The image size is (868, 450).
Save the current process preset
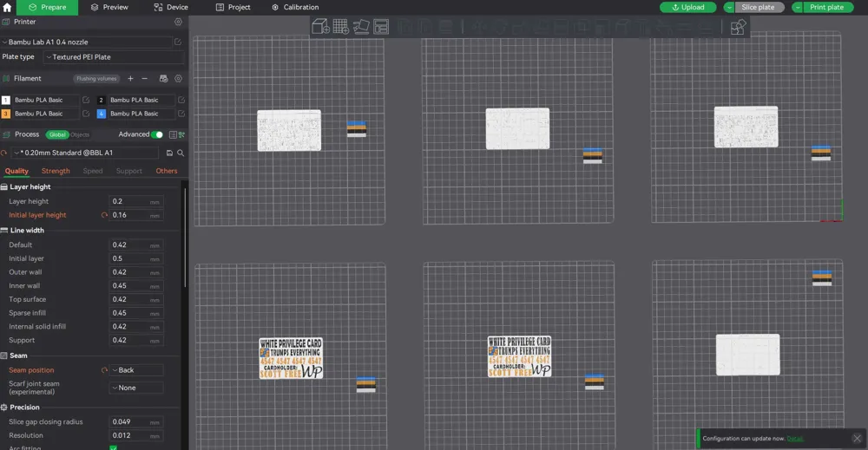[169, 153]
